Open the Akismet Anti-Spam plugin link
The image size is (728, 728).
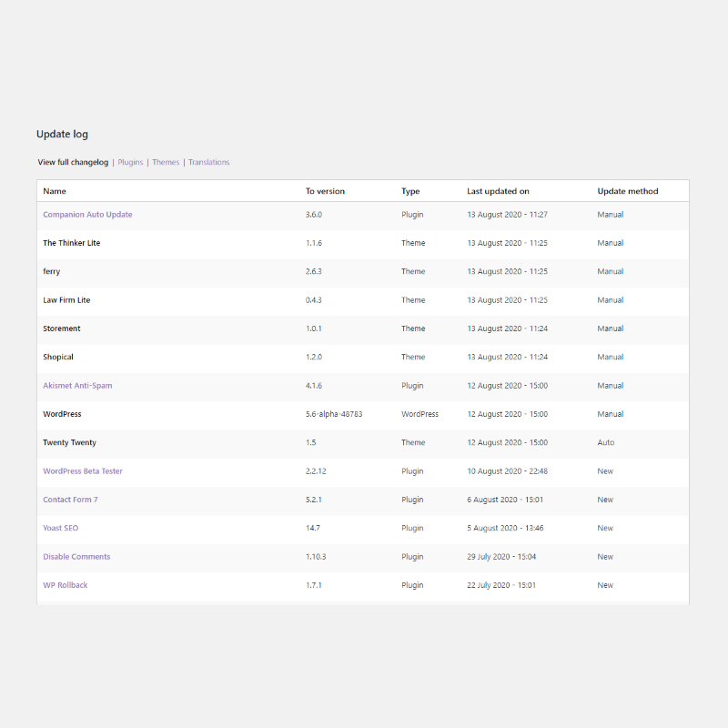[x=77, y=385]
